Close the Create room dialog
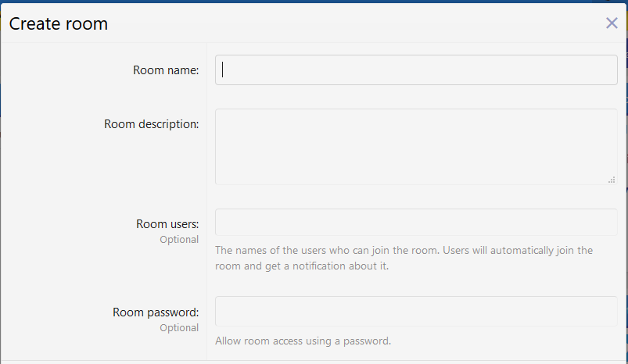This screenshot has width=628, height=364. pyautogui.click(x=612, y=23)
